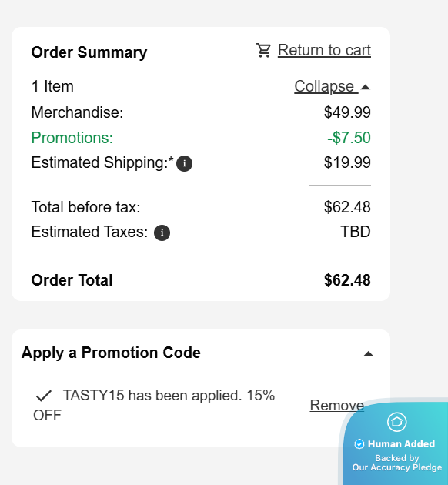Open the Accuracy Pledge badge text
Screen dimensions: 448x485
(397, 463)
